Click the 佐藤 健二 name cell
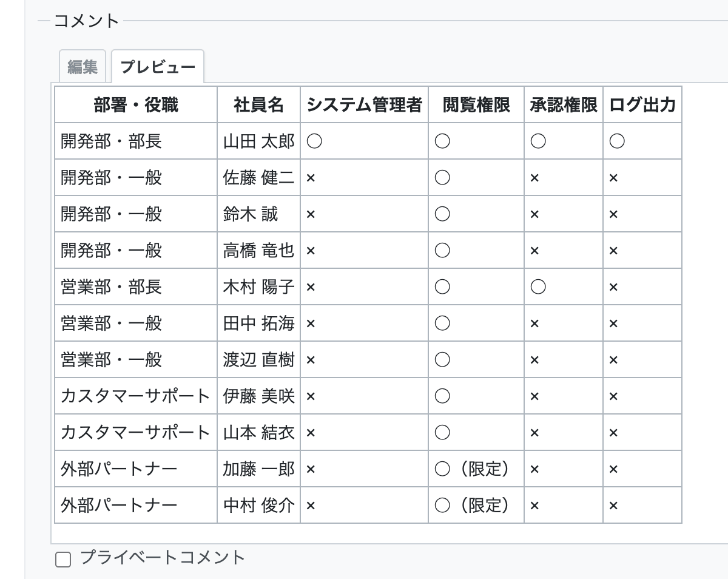 (259, 178)
